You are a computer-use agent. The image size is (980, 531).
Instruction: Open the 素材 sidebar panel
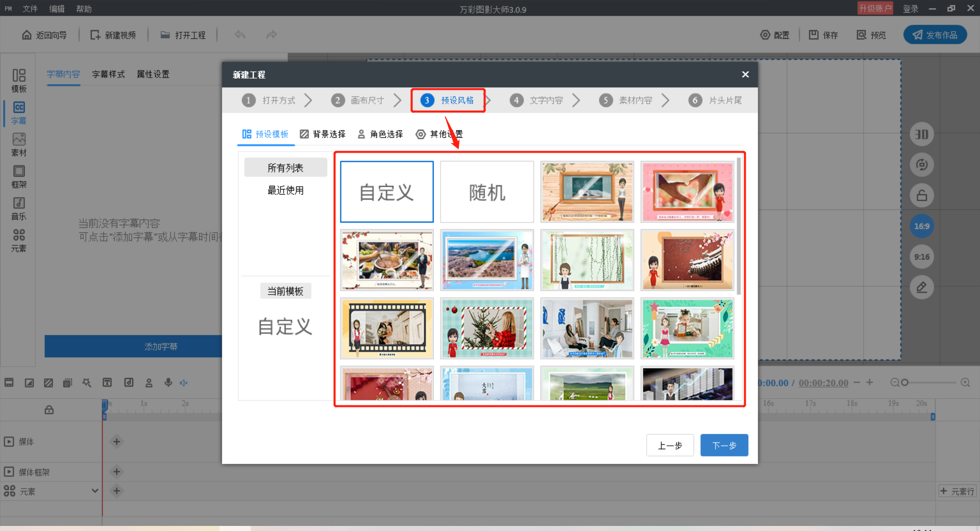19,145
